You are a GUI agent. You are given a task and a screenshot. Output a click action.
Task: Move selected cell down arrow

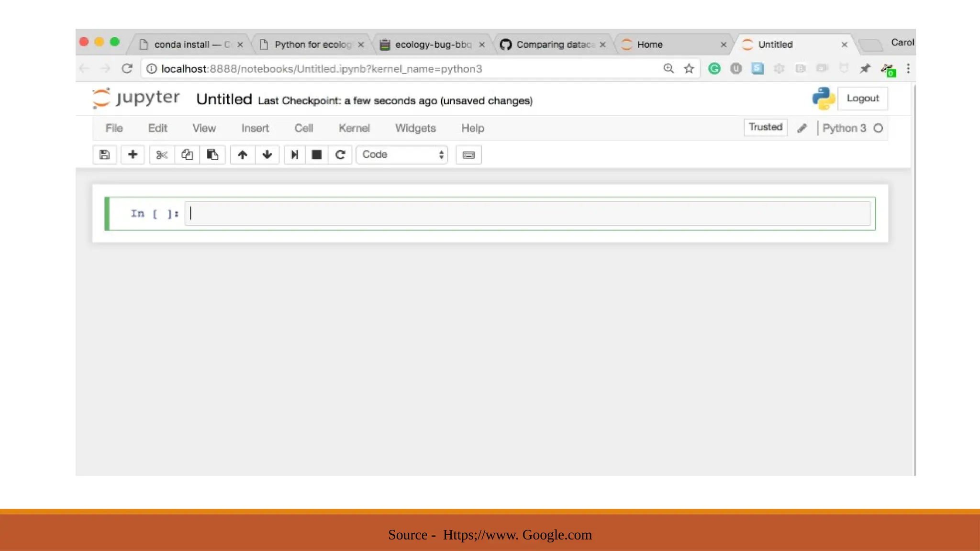pos(267,154)
